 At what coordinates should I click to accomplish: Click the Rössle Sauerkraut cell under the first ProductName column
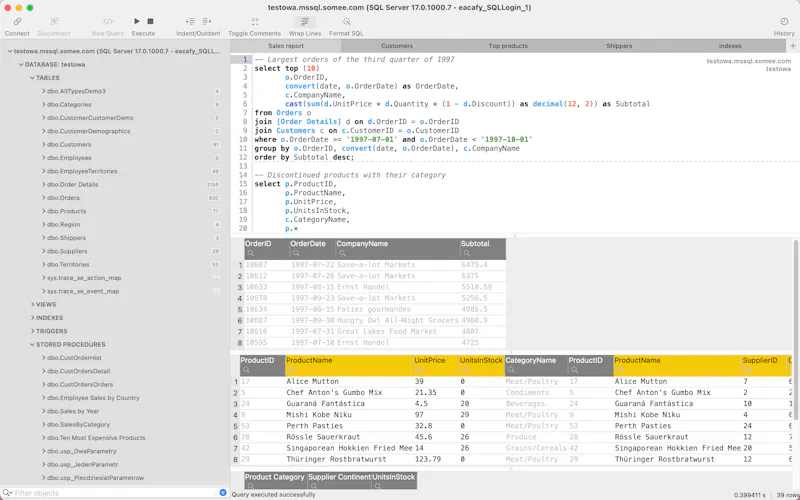pyautogui.click(x=349, y=437)
